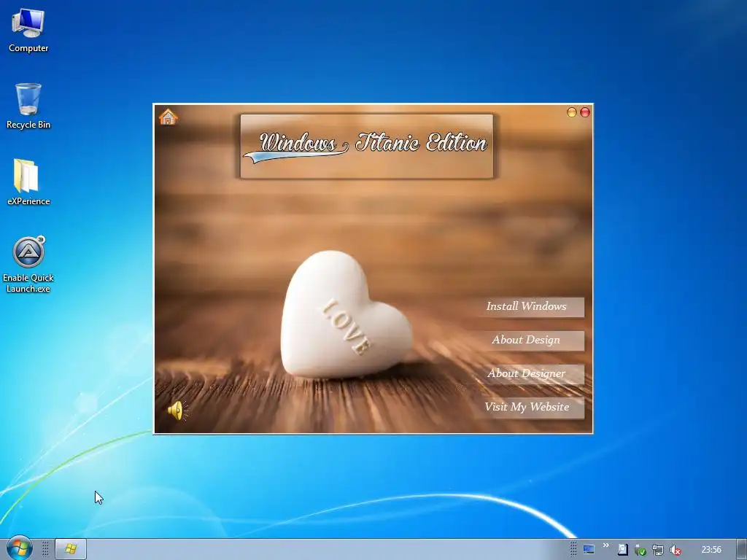
Task: Select the Computer desktop icon
Action: coord(28,31)
